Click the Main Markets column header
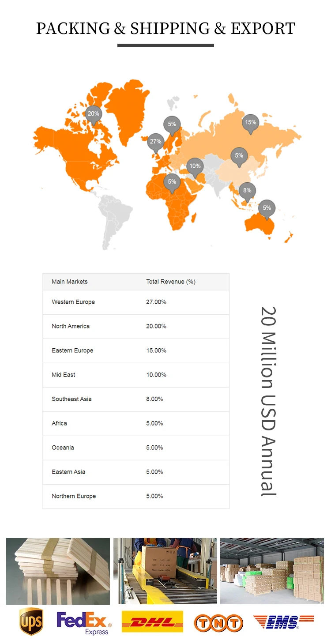This screenshot has width=331, height=644. [70, 282]
